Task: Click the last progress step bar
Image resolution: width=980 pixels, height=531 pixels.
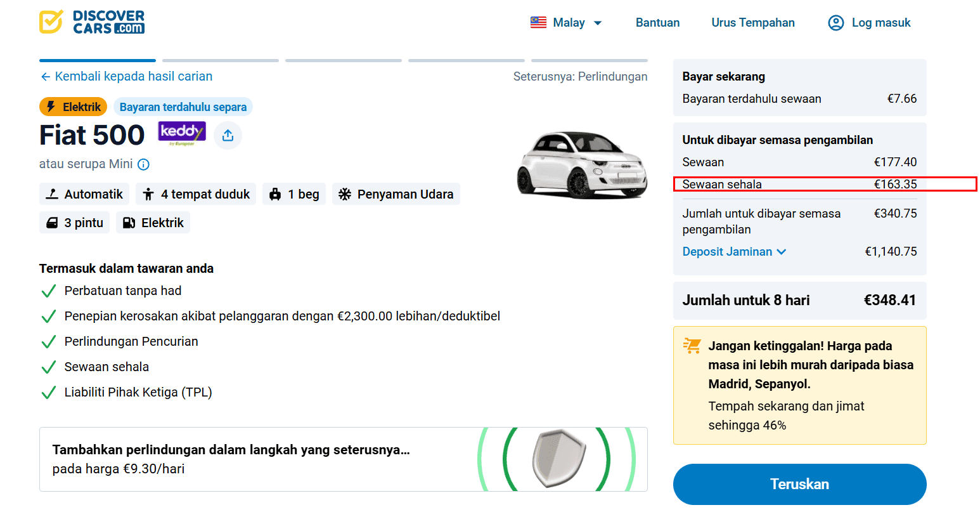Action: (x=590, y=61)
